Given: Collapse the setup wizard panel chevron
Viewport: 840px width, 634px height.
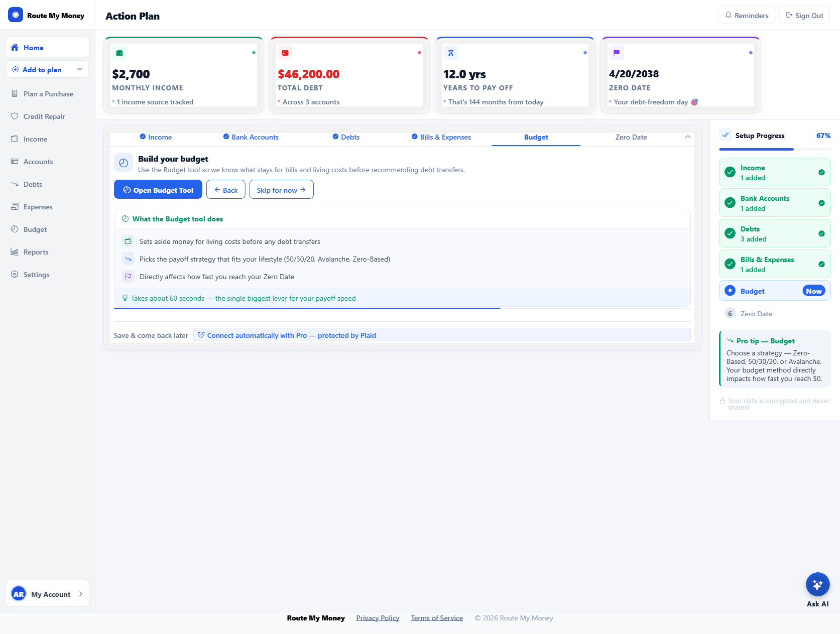Looking at the screenshot, I should [688, 136].
